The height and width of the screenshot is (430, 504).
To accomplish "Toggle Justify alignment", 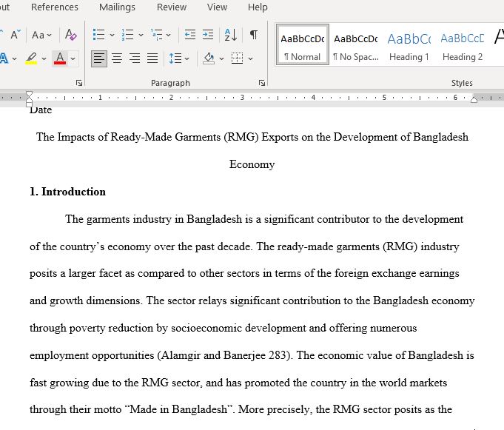I will pos(152,58).
